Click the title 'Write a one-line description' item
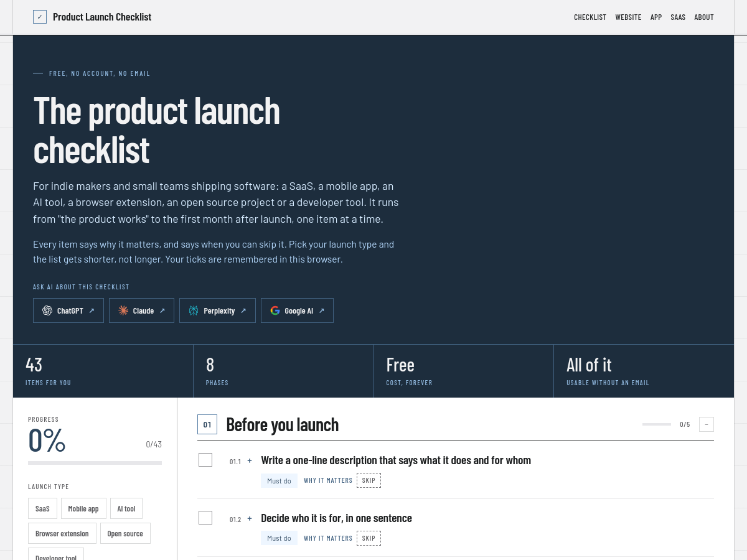Image resolution: width=747 pixels, height=560 pixels. (396, 460)
